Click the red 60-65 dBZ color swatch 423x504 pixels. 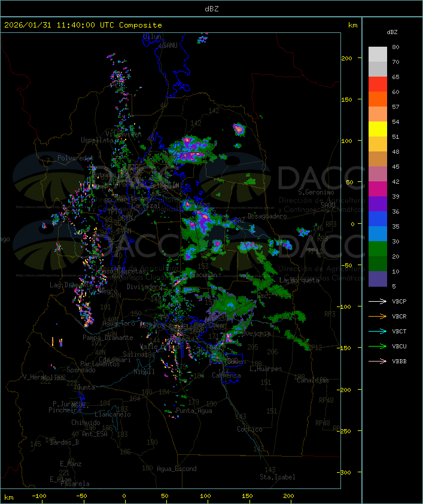coord(378,84)
